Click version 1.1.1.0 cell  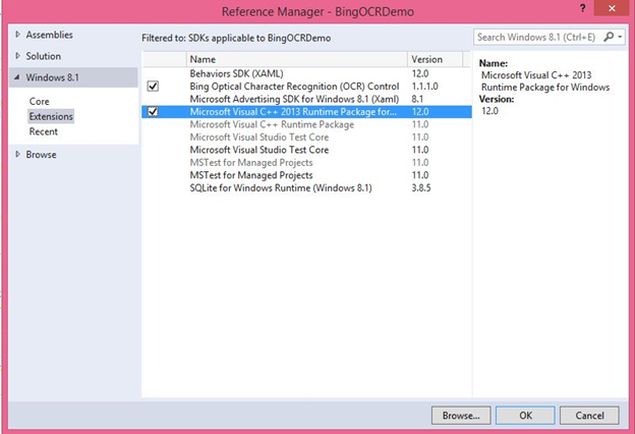(x=425, y=86)
